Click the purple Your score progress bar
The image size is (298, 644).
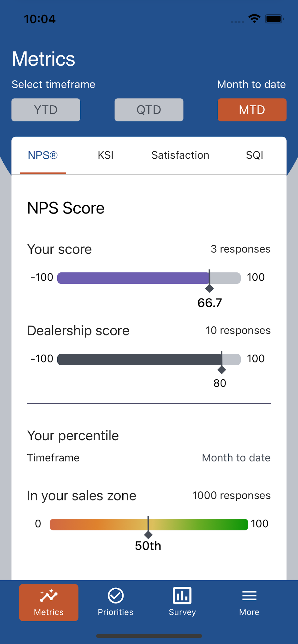(x=149, y=278)
